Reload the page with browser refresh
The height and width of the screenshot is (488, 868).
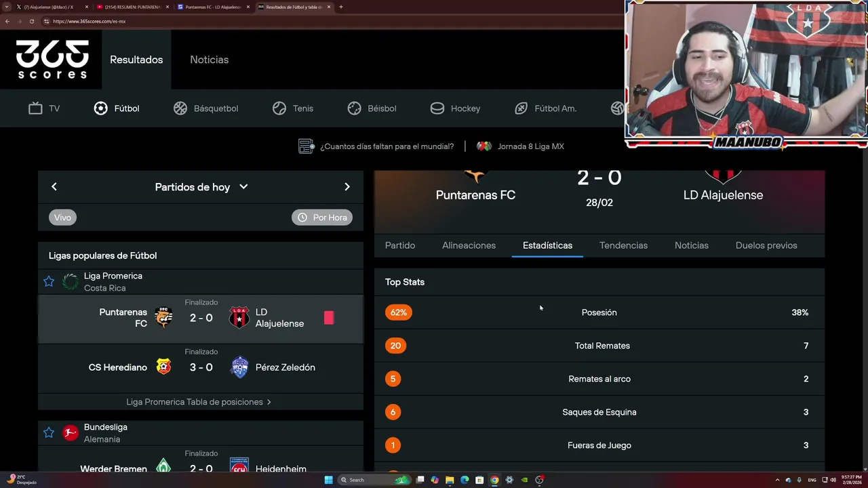(x=32, y=21)
